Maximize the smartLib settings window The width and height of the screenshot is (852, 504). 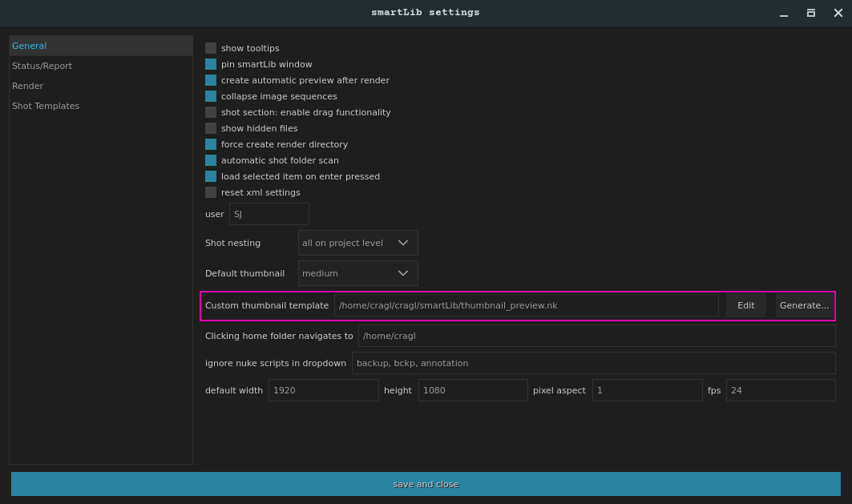coord(810,13)
